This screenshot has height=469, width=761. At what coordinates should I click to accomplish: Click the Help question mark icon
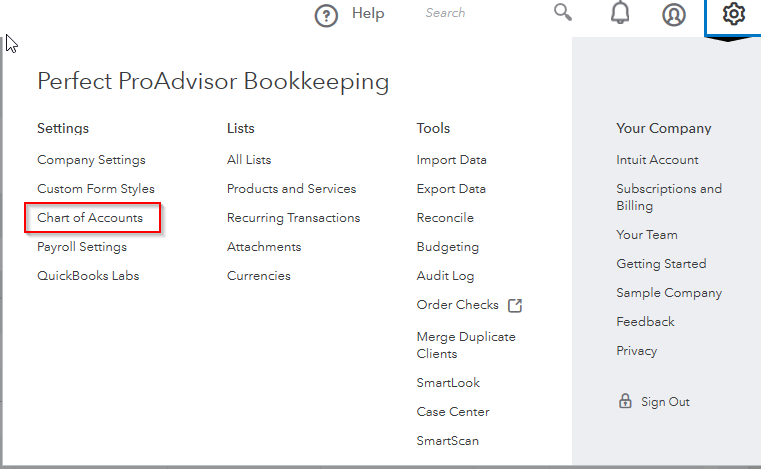[326, 16]
